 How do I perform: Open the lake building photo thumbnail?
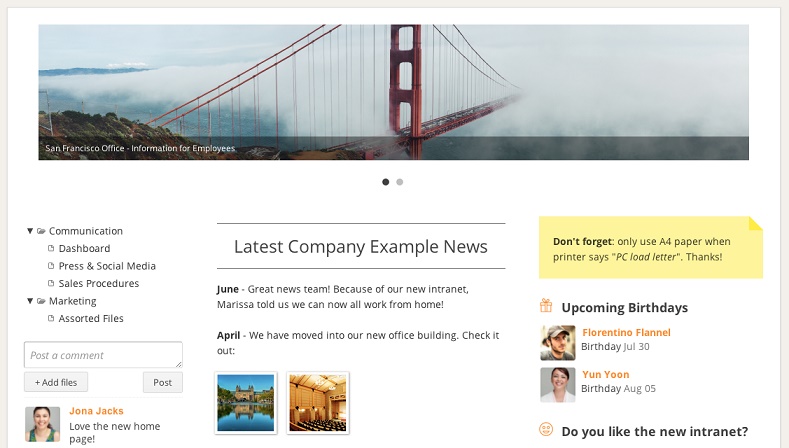pyautogui.click(x=245, y=403)
